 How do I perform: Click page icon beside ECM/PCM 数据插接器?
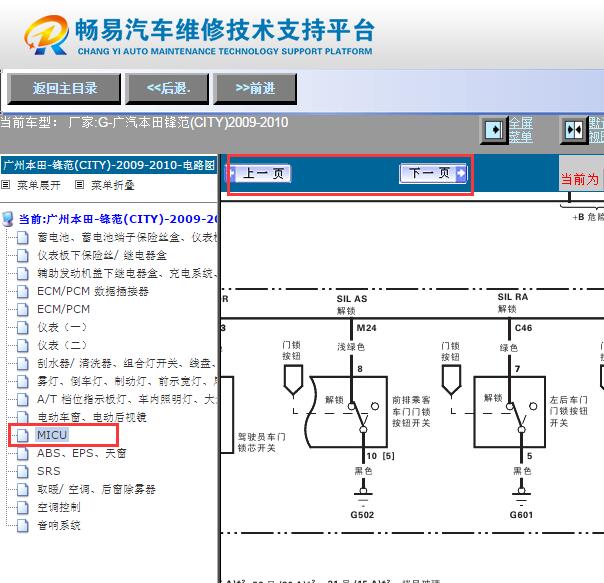coord(23,292)
